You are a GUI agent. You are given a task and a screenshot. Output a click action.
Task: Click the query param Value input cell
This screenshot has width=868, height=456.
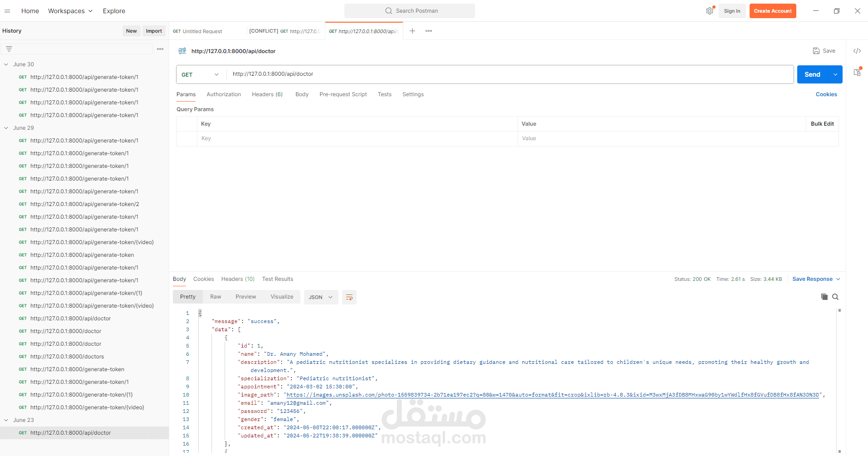coord(678,138)
